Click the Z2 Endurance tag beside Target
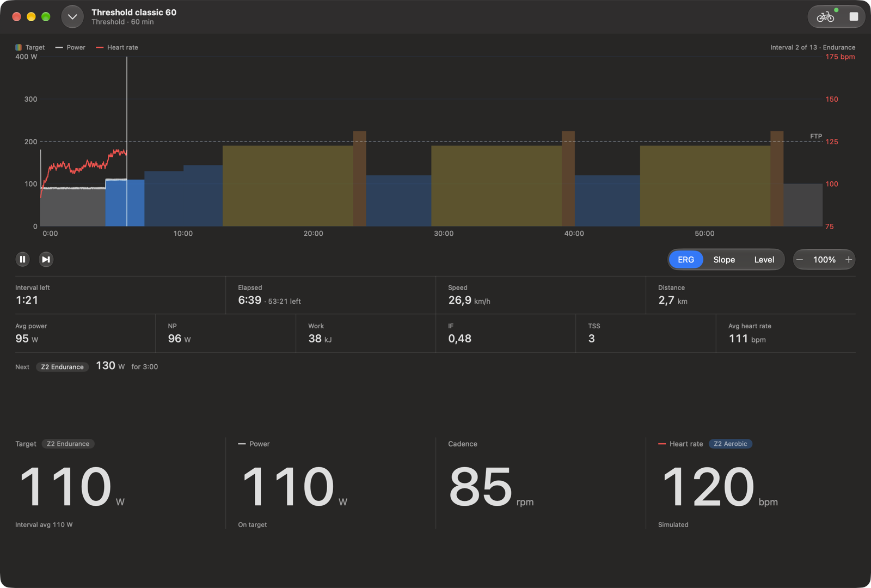This screenshot has height=588, width=871. [x=68, y=444]
